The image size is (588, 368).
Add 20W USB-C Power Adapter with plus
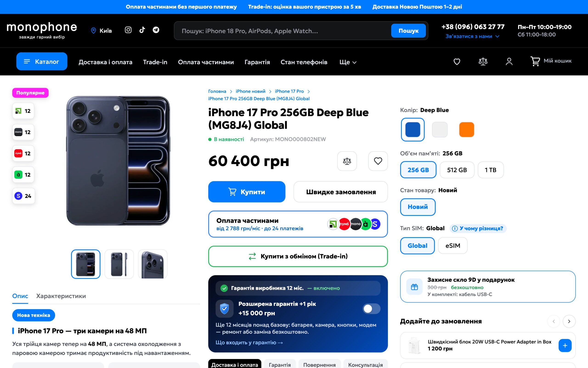coord(565,345)
